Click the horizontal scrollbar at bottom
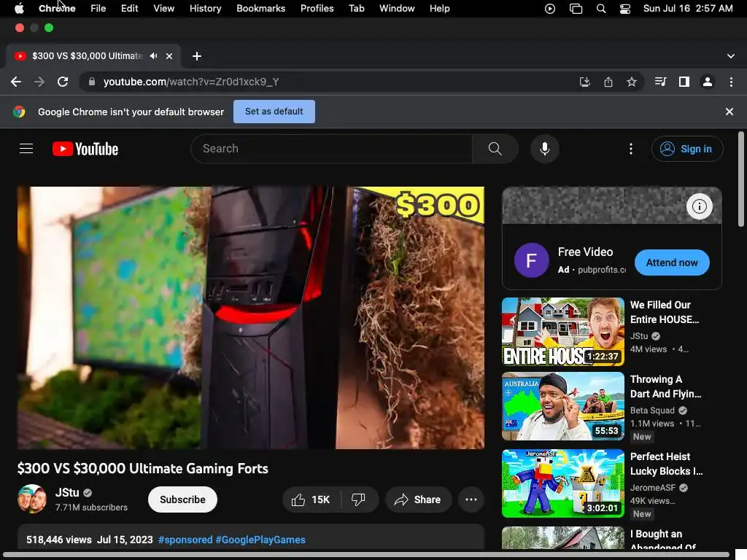This screenshot has height=560, width=747. (365, 555)
